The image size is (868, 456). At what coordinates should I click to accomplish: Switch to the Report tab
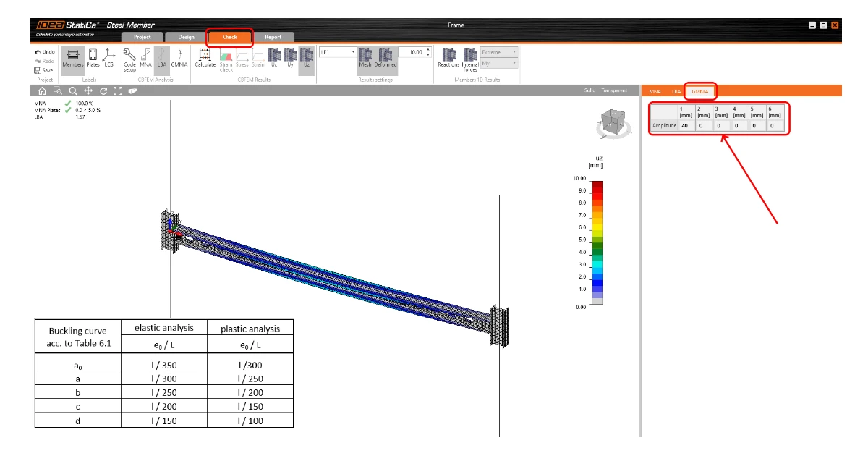point(273,37)
